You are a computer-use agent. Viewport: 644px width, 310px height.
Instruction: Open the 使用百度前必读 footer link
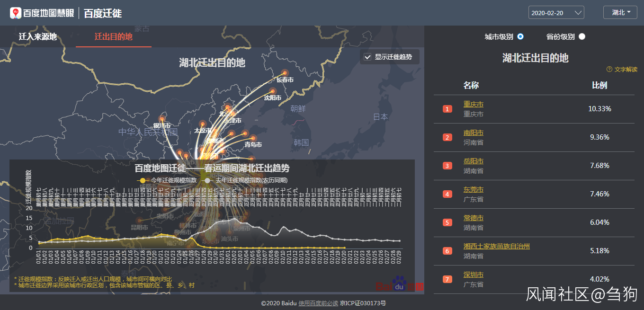pyautogui.click(x=318, y=303)
